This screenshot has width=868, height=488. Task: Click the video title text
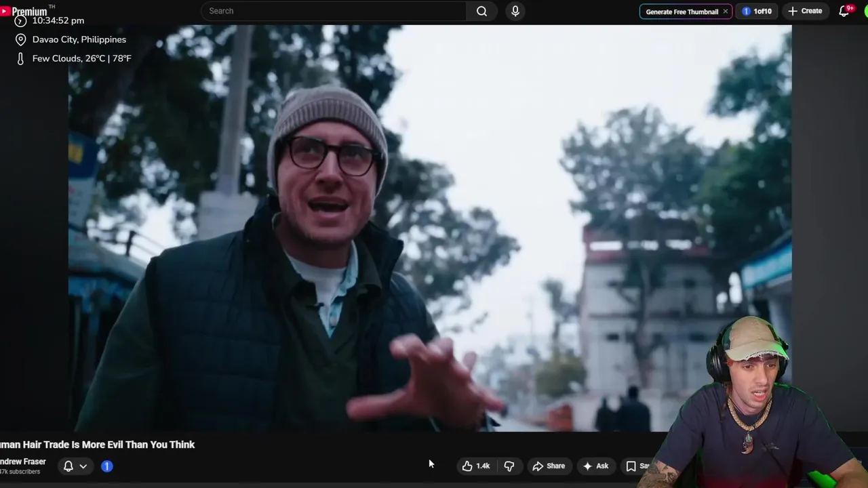(x=97, y=445)
